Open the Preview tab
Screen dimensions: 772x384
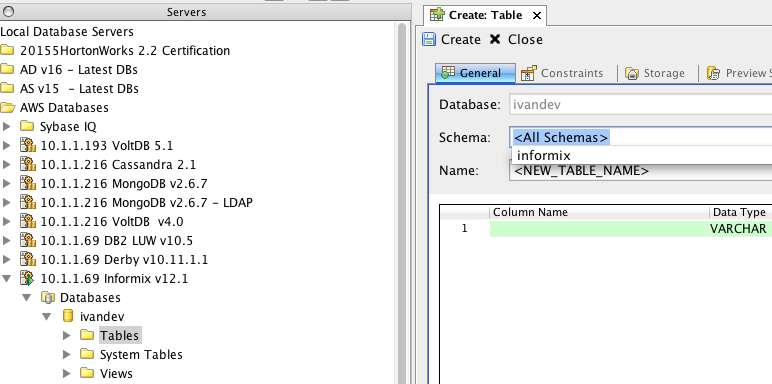[x=738, y=73]
